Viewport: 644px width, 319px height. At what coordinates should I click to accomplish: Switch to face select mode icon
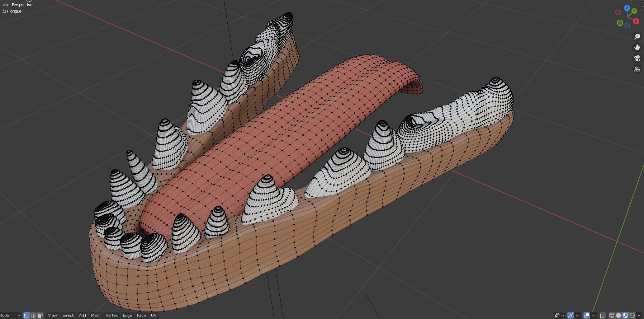[x=40, y=315]
